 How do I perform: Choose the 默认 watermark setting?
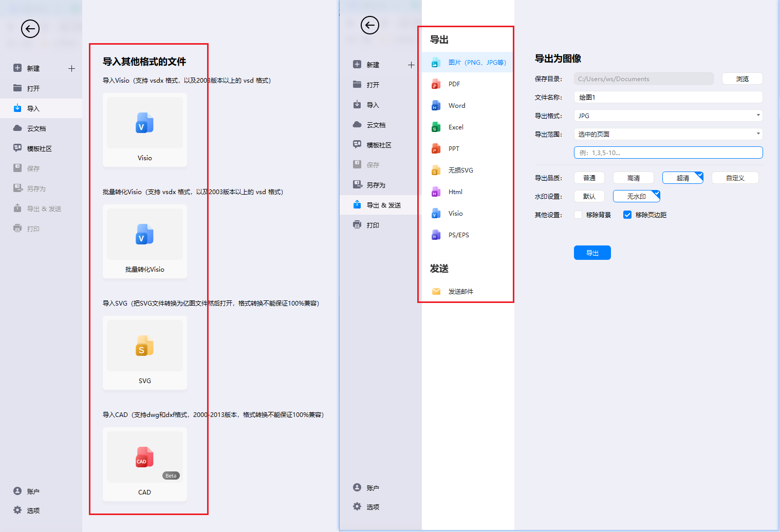[589, 197]
